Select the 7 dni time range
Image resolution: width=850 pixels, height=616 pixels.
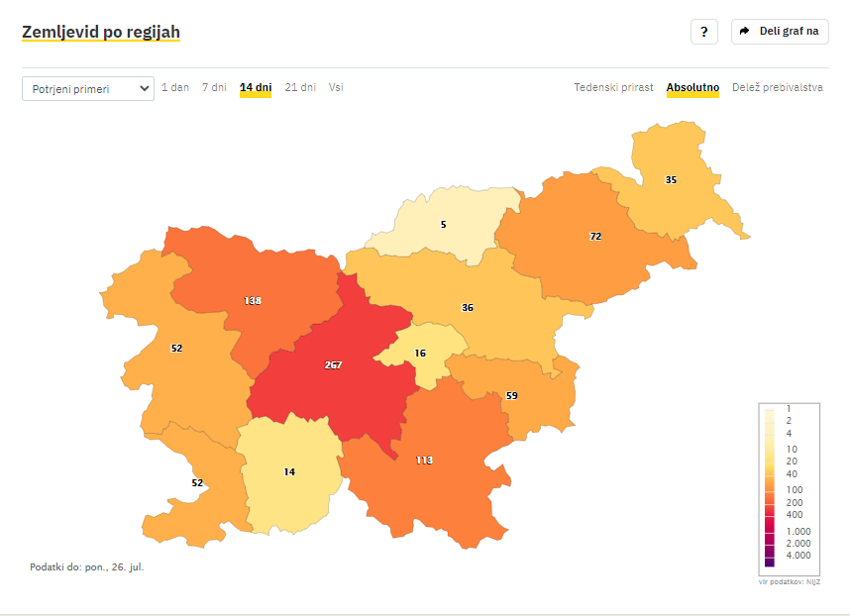[x=214, y=87]
